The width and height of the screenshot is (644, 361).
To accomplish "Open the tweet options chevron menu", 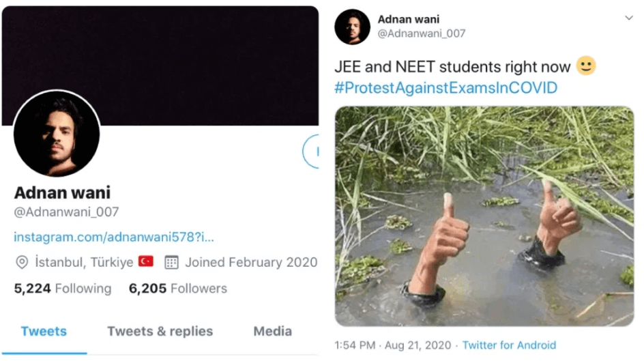I will point(628,18).
